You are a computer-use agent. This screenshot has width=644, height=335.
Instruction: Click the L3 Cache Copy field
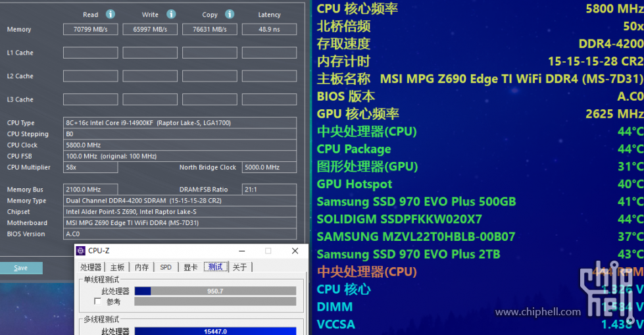tap(209, 99)
